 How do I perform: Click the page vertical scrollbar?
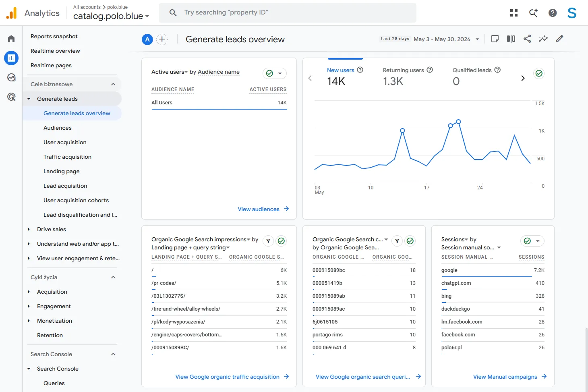coord(586,360)
